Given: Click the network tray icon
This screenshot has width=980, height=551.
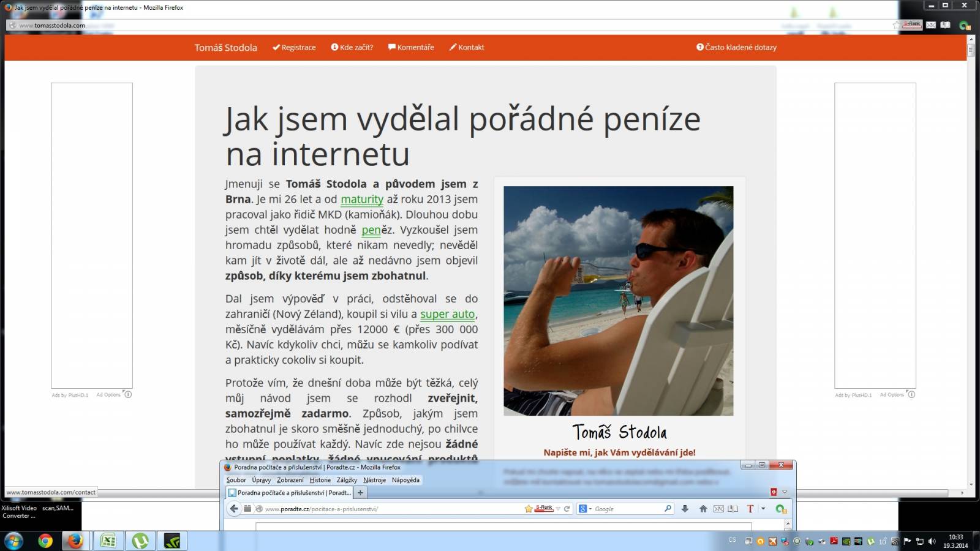Looking at the screenshot, I should pyautogui.click(x=919, y=541).
